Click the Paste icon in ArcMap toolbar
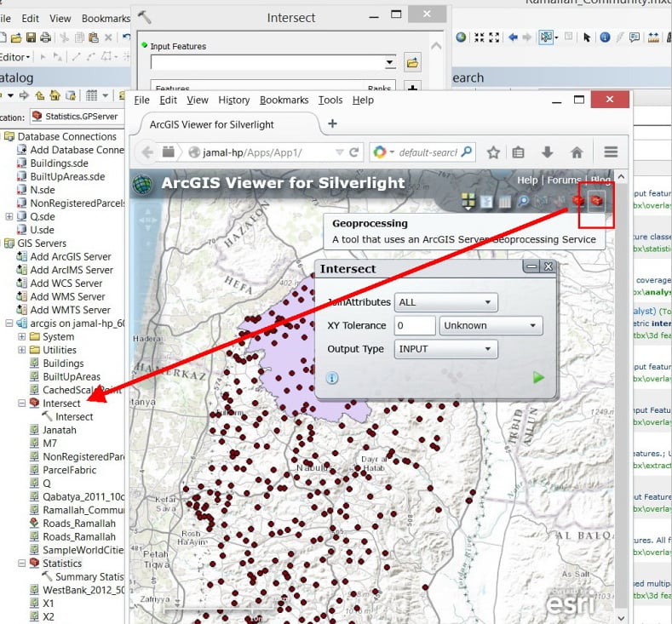The height and width of the screenshot is (624, 672). [x=94, y=37]
